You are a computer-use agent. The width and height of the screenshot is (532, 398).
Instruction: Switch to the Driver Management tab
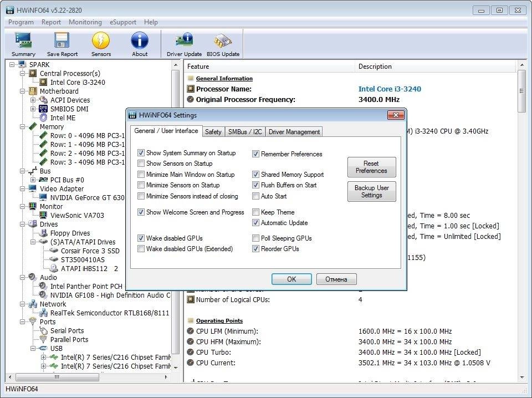[294, 131]
